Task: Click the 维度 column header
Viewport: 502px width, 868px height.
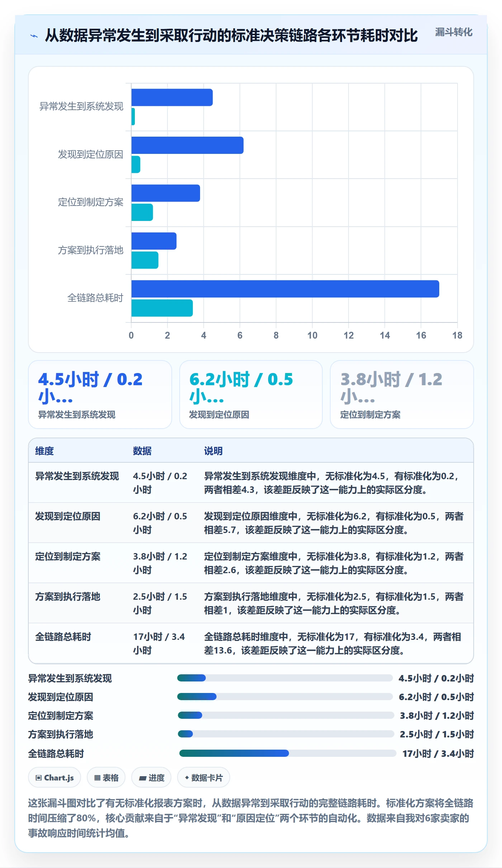Action: pyautogui.click(x=44, y=451)
